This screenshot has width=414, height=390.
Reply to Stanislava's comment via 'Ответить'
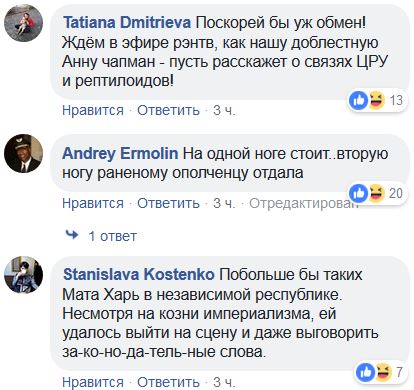(168, 382)
